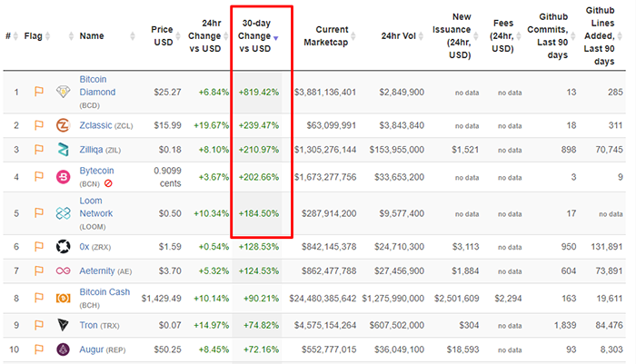Open the Aeternity link
The width and height of the screenshot is (636, 364).
click(97, 271)
